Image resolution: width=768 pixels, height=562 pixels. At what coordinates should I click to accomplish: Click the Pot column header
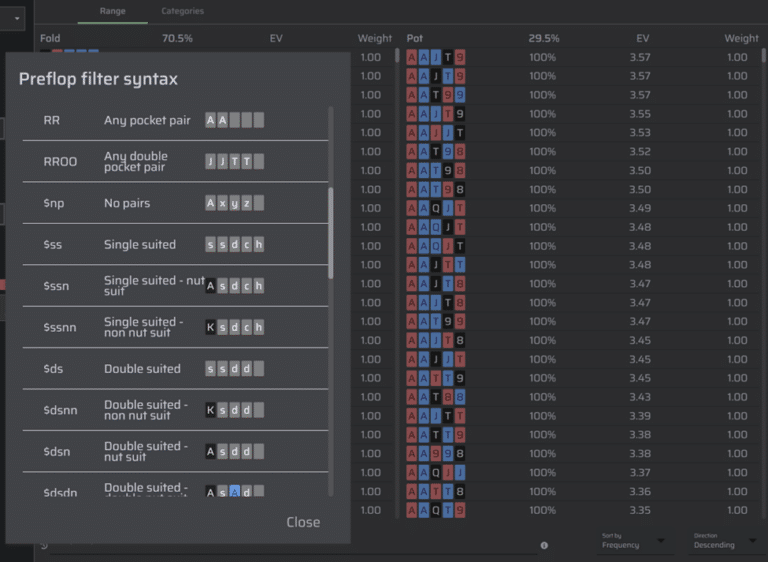click(415, 38)
